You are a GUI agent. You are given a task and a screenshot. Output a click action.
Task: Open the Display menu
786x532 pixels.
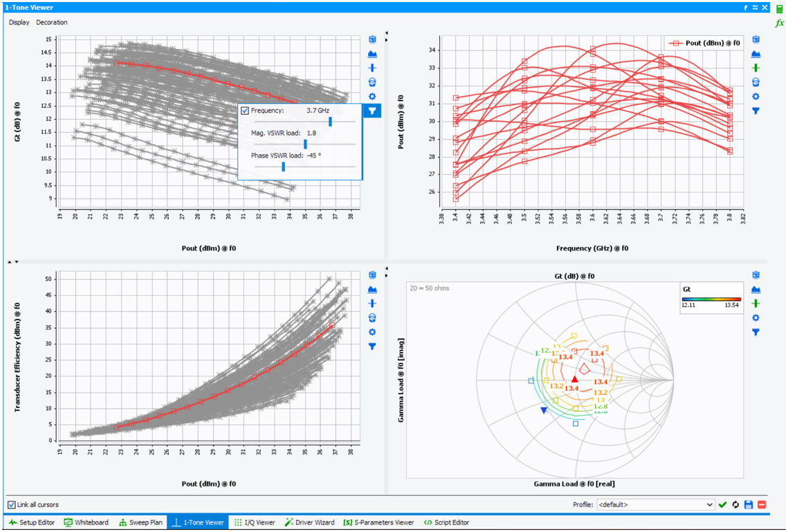point(19,23)
